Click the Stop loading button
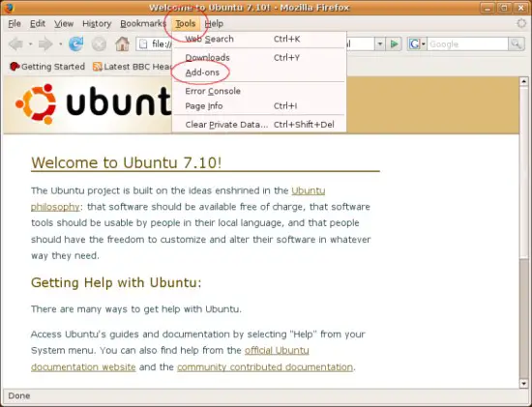 click(99, 44)
